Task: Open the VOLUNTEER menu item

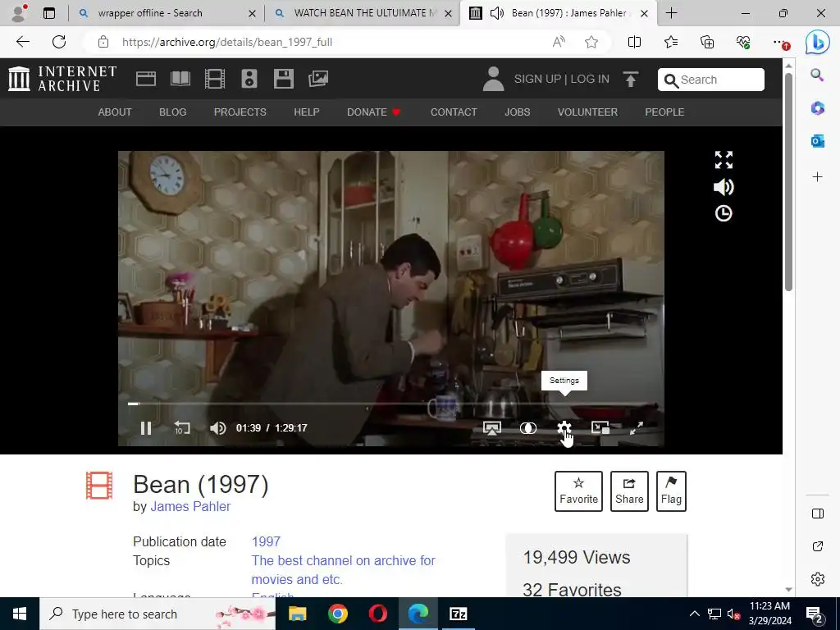Action: point(587,112)
